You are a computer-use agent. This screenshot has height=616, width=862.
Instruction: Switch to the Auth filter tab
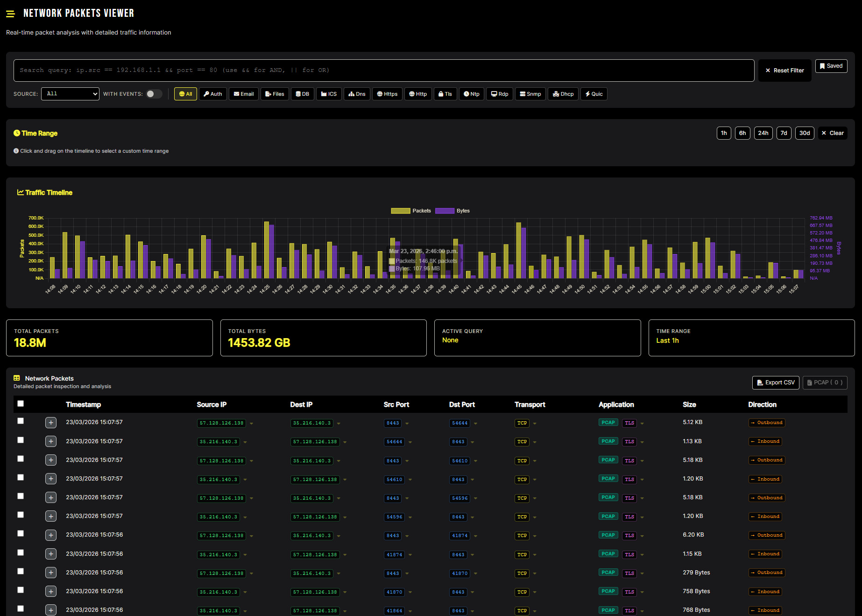point(212,94)
